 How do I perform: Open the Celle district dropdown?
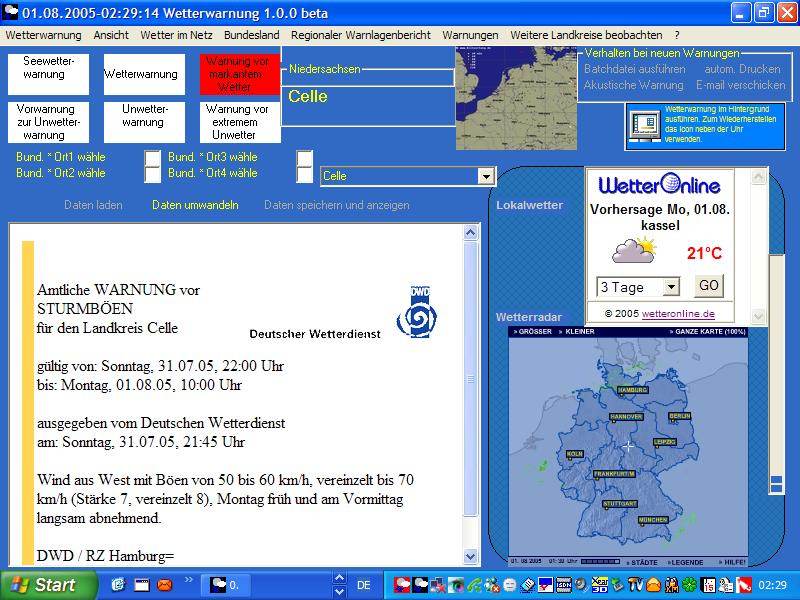click(x=486, y=176)
